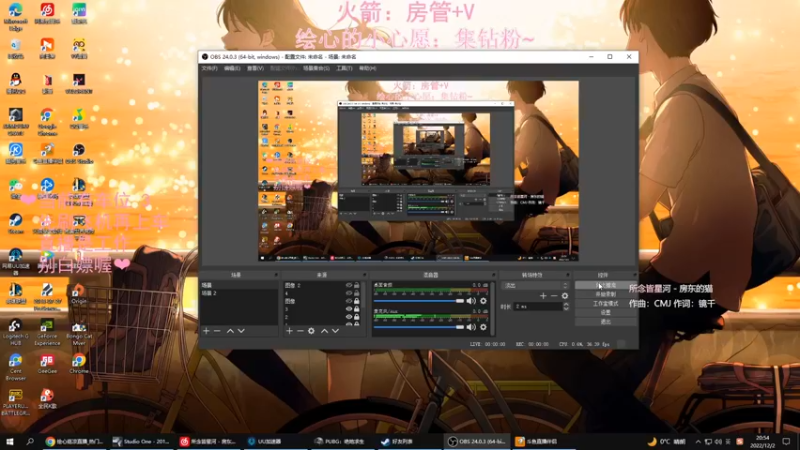Open the PLAYERUNKNOWN'S BATTLEGROUNDS desktop shortcut
Image resolution: width=800 pixels, height=450 pixels.
16,403
